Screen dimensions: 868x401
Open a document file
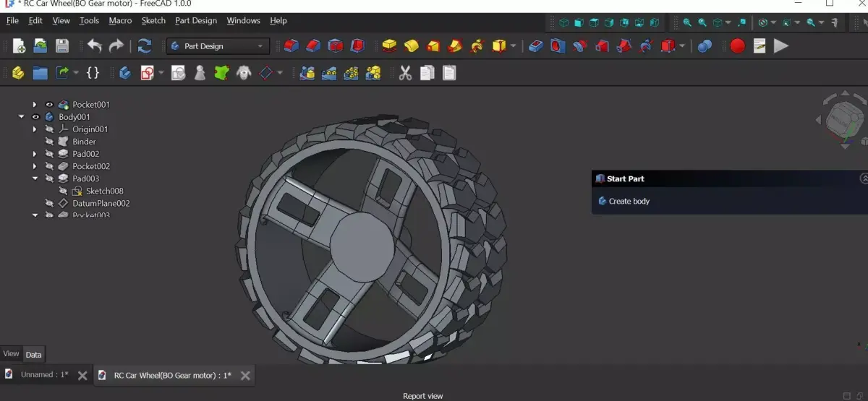point(41,46)
